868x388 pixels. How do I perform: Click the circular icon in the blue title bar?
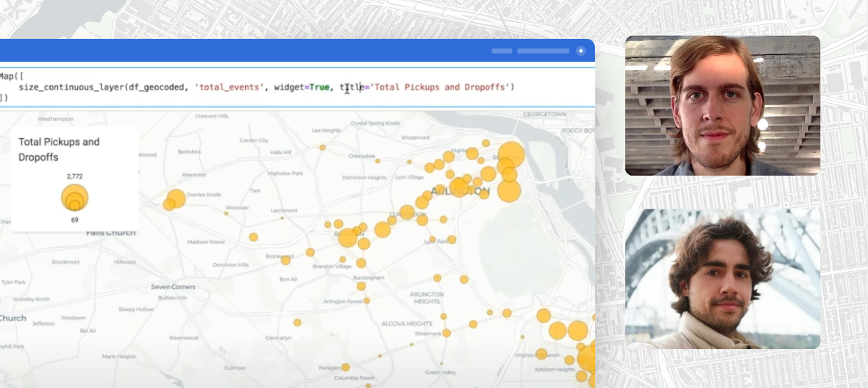581,51
